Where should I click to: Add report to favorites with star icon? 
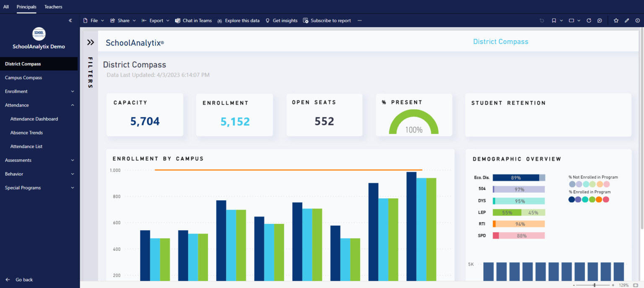pos(616,21)
